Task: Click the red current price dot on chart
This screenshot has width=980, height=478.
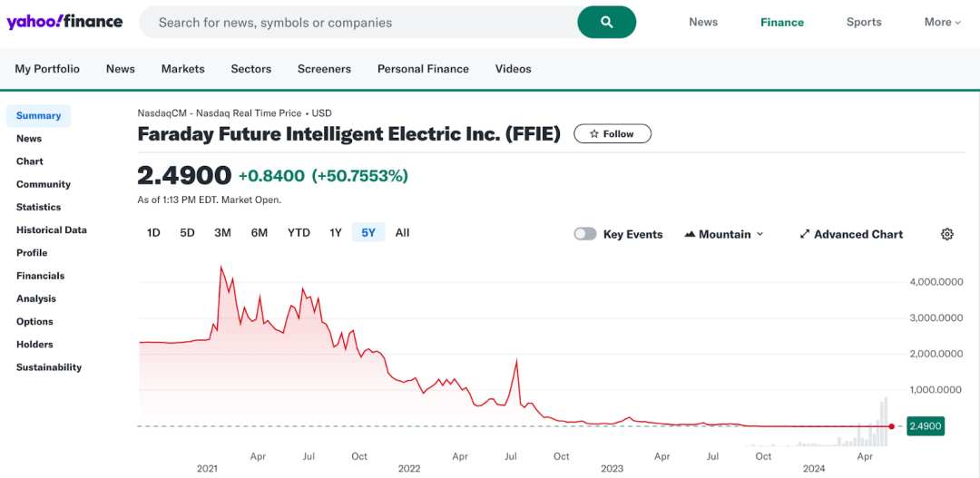Action: pos(891,427)
